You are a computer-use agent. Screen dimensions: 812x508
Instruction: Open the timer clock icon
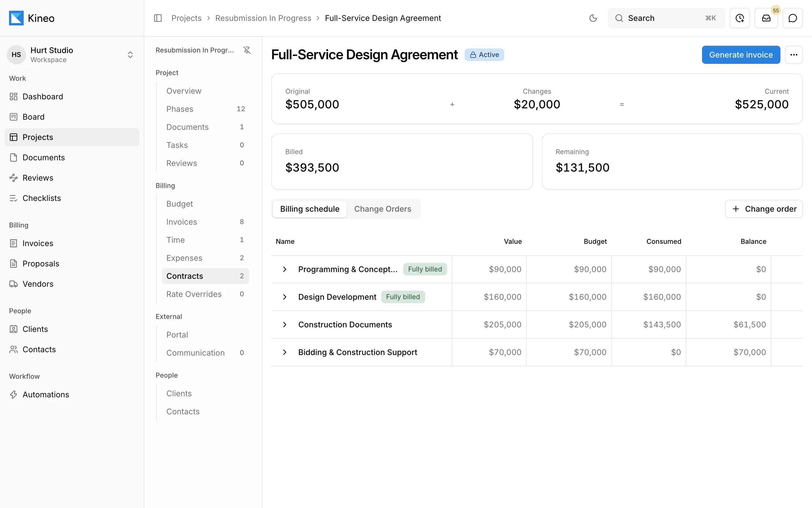[x=740, y=18]
